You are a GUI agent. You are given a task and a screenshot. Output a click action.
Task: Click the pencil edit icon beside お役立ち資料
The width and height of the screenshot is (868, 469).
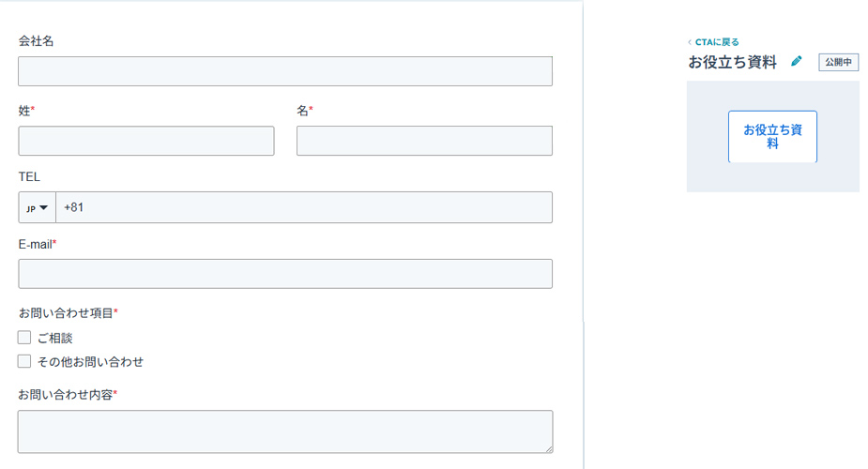point(797,61)
